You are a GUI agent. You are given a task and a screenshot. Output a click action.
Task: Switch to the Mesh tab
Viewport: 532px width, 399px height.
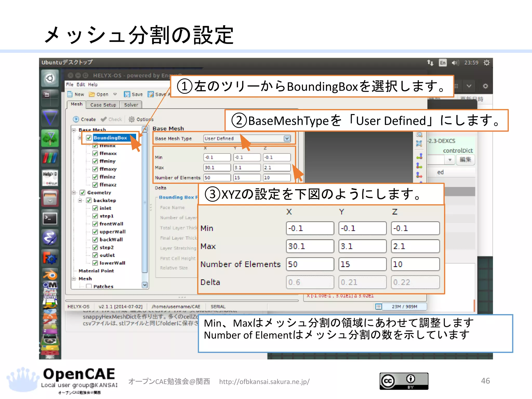click(76, 104)
